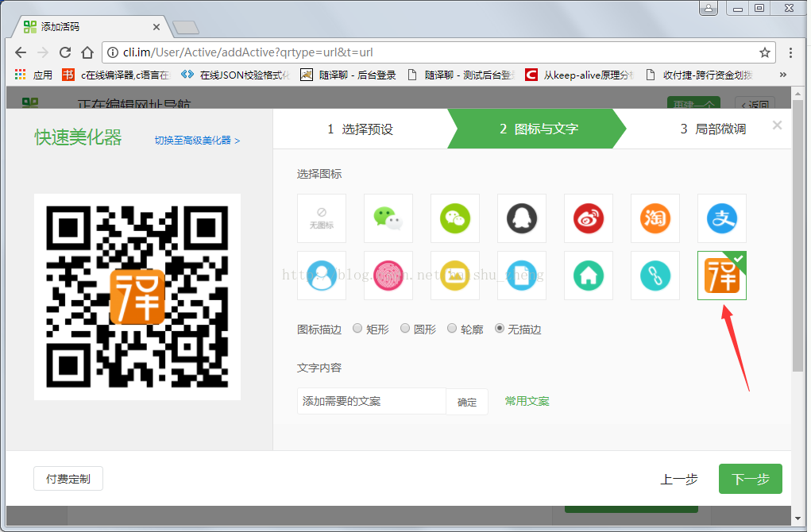Select the orange custom 译 icon

pyautogui.click(x=721, y=276)
